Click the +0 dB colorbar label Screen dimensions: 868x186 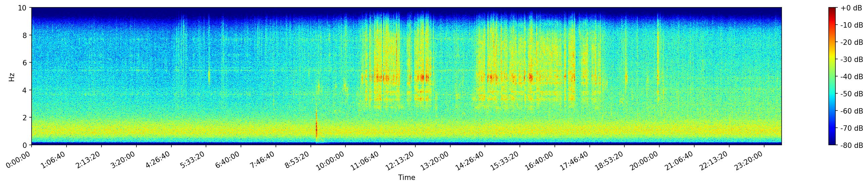tap(851, 8)
